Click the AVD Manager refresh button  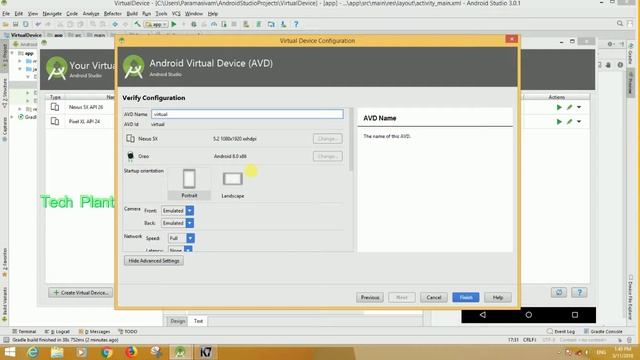[x=559, y=292]
